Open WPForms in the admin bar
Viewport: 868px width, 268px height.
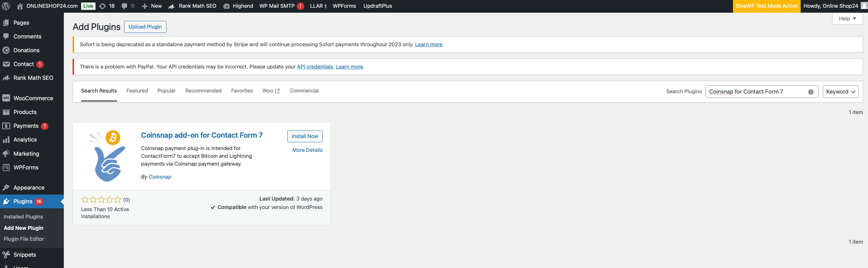[x=344, y=6]
